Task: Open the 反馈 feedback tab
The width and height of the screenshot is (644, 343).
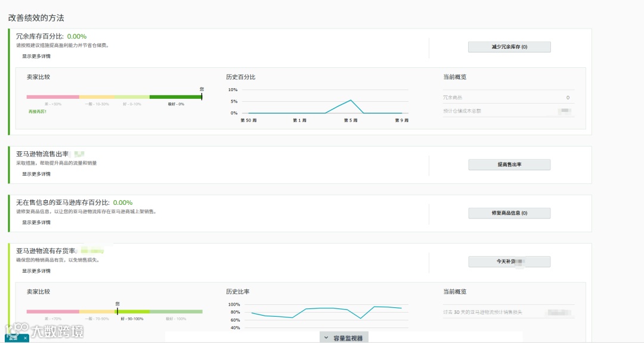Action: click(14, 338)
